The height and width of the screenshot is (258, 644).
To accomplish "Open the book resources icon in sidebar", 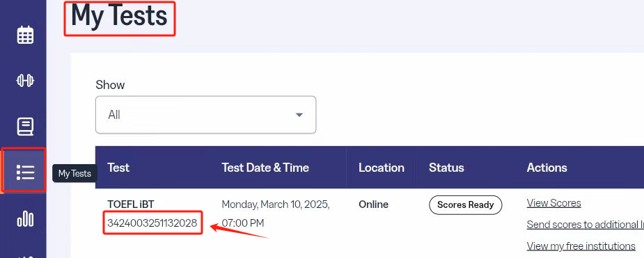I will click(25, 127).
